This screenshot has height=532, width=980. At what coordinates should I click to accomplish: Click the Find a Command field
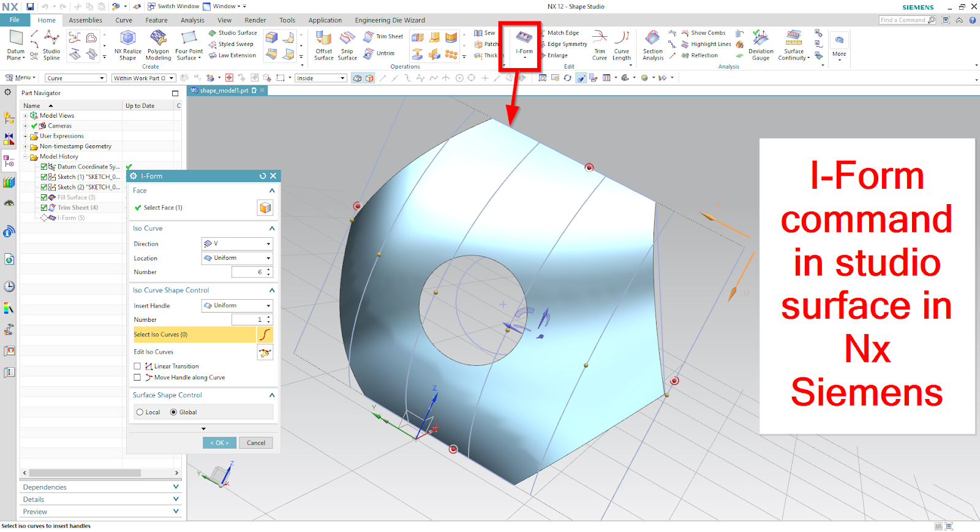pyautogui.click(x=908, y=20)
